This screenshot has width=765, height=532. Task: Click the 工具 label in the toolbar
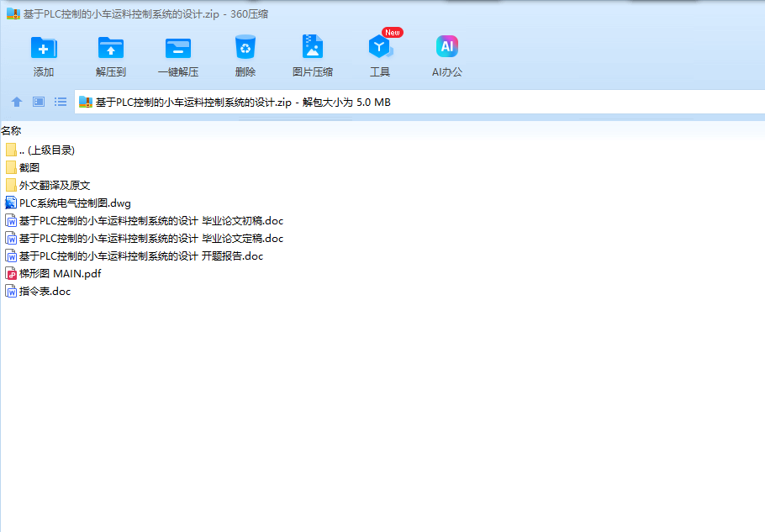click(x=380, y=72)
